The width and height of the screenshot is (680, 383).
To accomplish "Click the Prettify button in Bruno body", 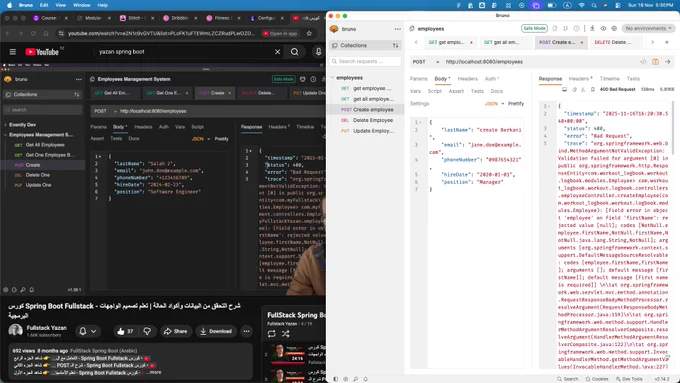I will [516, 104].
